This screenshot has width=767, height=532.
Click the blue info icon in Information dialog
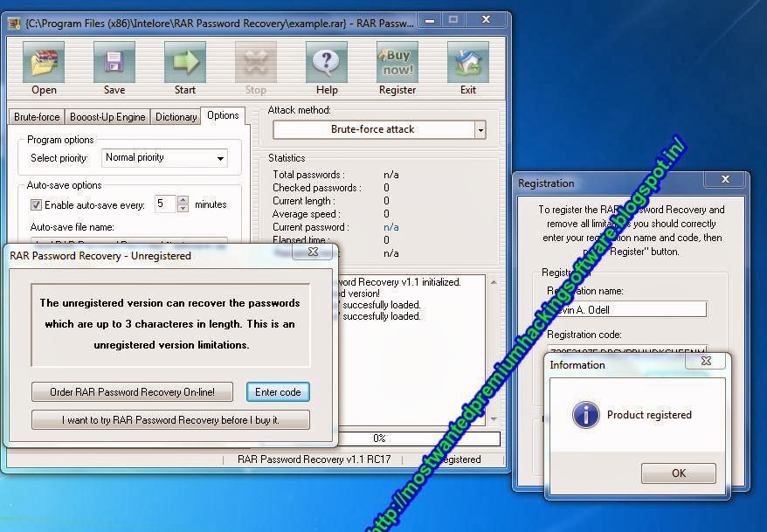click(585, 415)
